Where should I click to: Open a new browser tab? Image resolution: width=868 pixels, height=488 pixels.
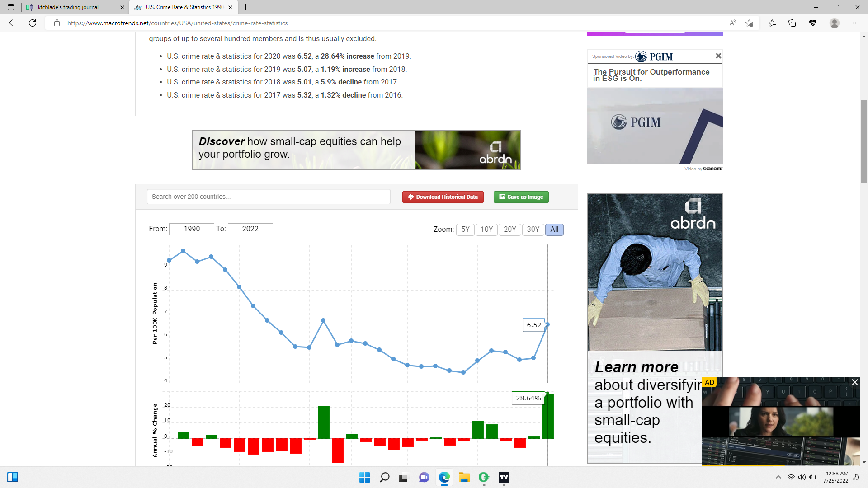coord(246,7)
